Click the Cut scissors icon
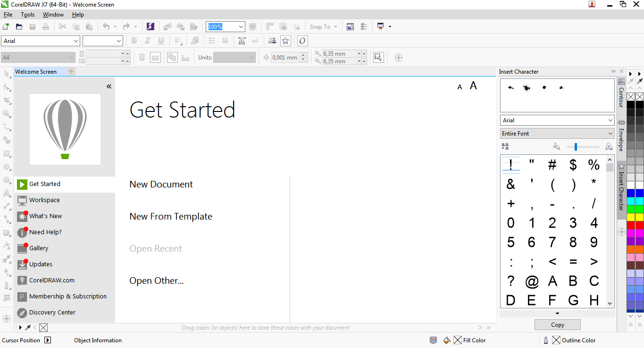The width and height of the screenshot is (644, 348). click(62, 26)
